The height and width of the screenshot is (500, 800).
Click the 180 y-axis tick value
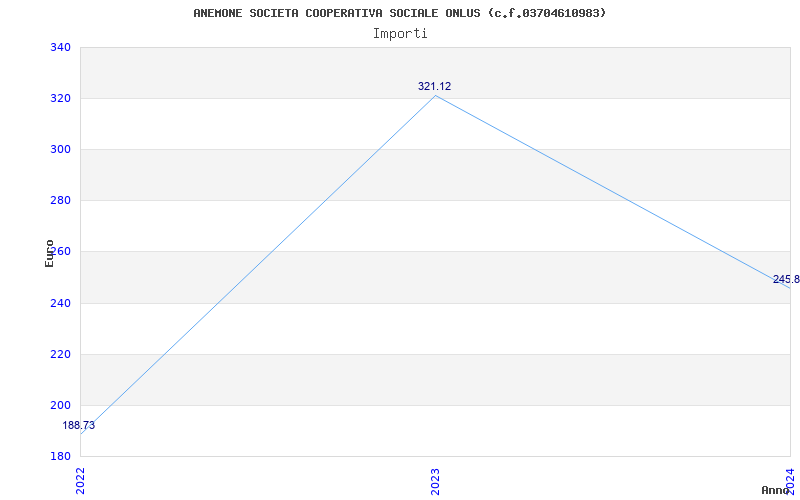(x=60, y=456)
